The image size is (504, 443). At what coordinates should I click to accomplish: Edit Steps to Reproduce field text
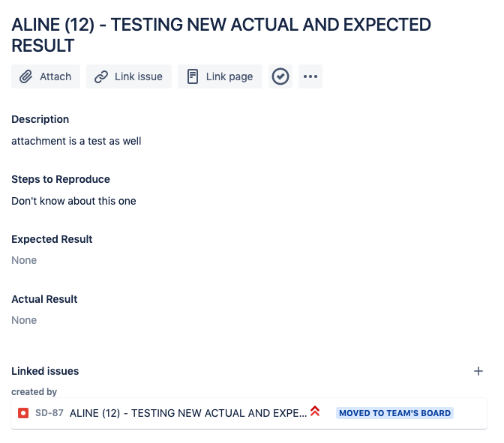(x=73, y=201)
